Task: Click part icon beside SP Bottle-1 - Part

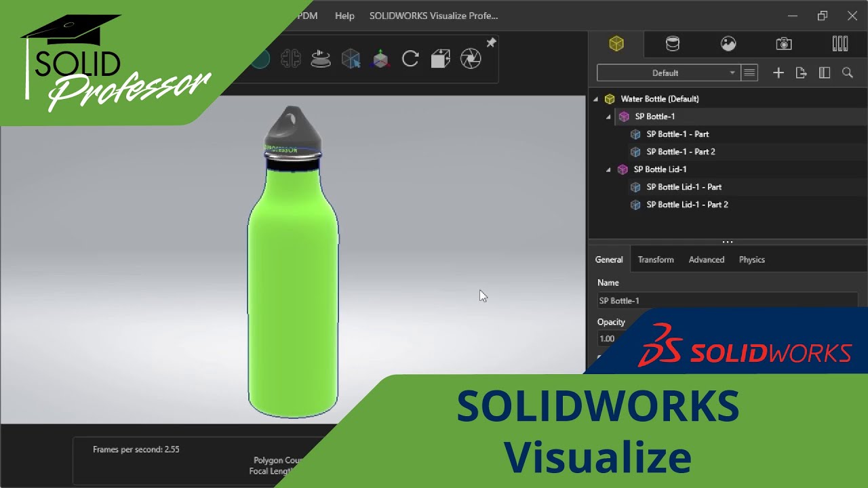Action: [x=635, y=134]
